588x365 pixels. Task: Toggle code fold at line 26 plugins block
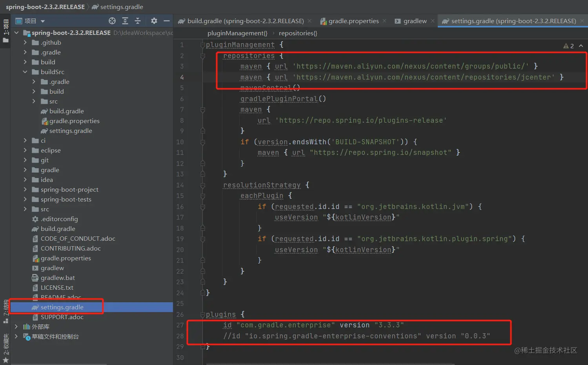(x=203, y=314)
